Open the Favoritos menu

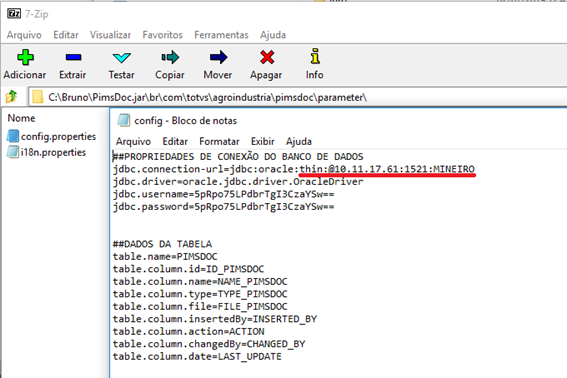162,35
